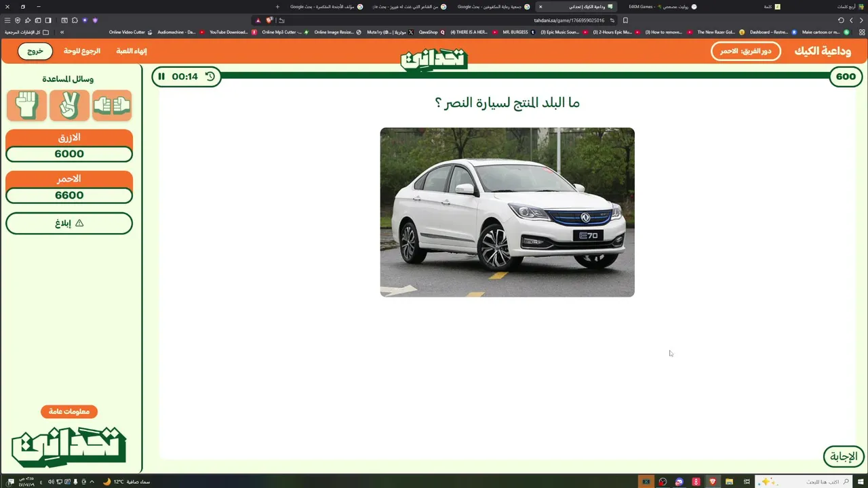868x488 pixels.
Task: Use the two-finger victory help tool
Action: click(69, 105)
